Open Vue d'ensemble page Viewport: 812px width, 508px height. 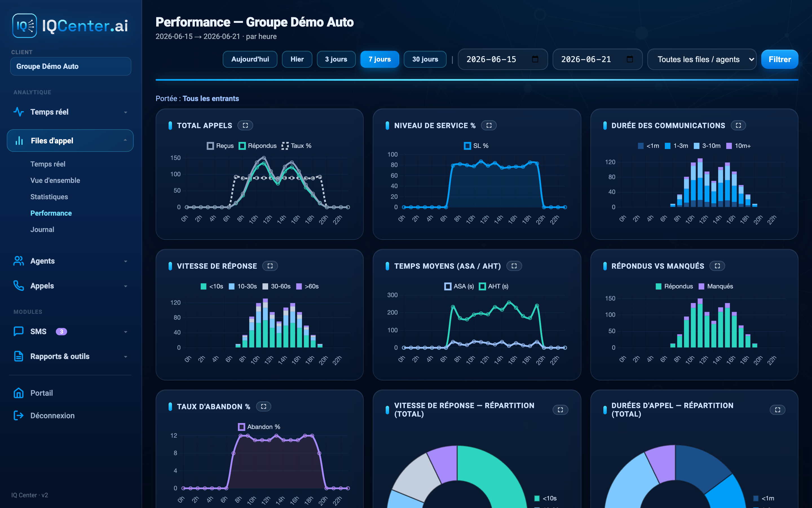[x=55, y=180]
